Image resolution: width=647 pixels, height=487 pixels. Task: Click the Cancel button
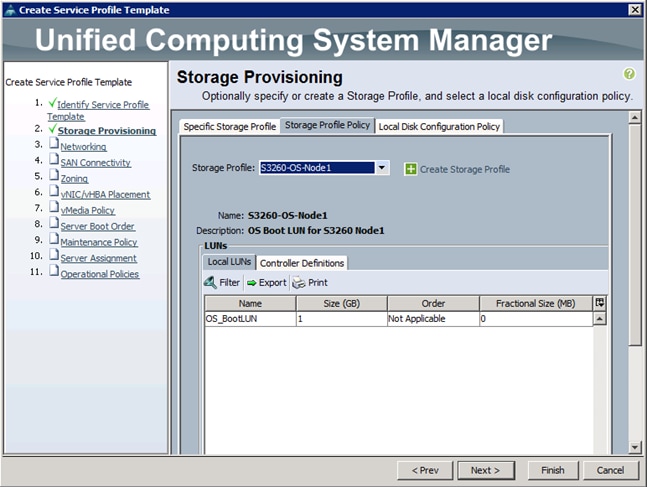point(610,470)
